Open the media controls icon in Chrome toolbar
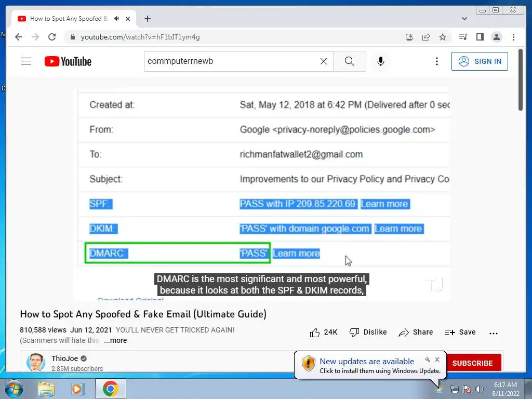The width and height of the screenshot is (532, 399). [x=463, y=37]
